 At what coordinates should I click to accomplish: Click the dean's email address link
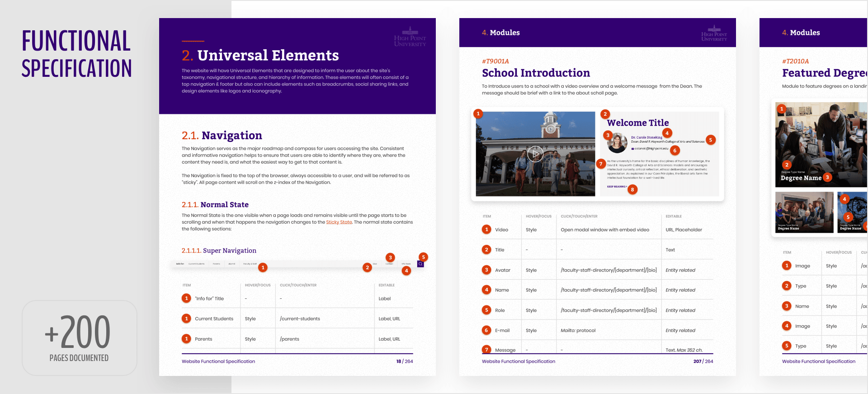click(x=650, y=149)
